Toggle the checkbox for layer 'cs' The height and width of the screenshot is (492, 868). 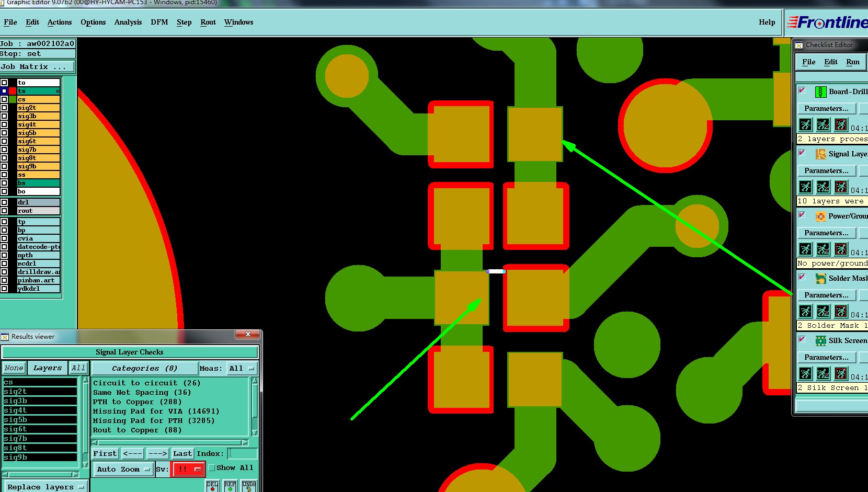(x=4, y=99)
